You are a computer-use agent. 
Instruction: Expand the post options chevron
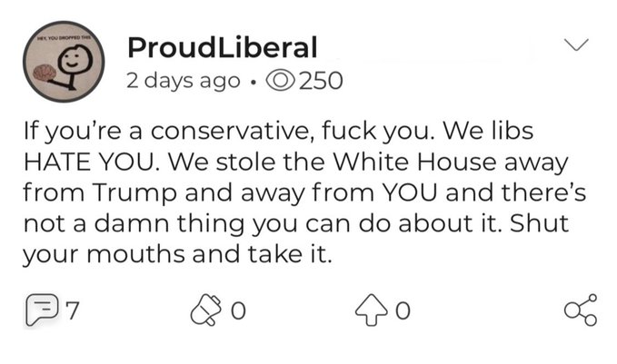pos(576,44)
